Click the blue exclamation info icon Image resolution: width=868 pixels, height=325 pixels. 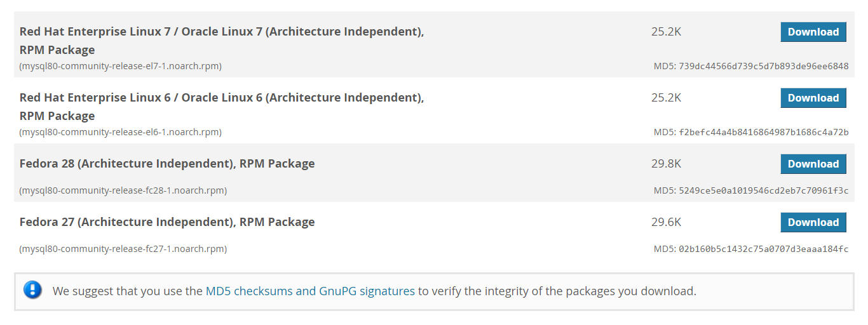click(x=32, y=291)
